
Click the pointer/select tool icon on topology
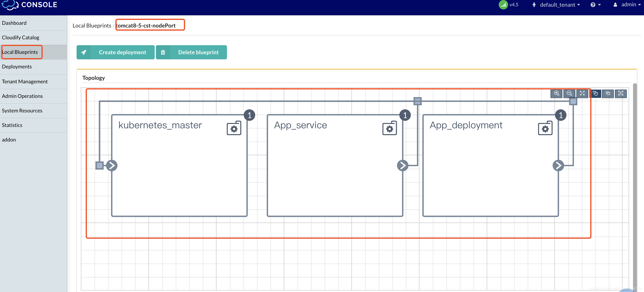pos(596,93)
